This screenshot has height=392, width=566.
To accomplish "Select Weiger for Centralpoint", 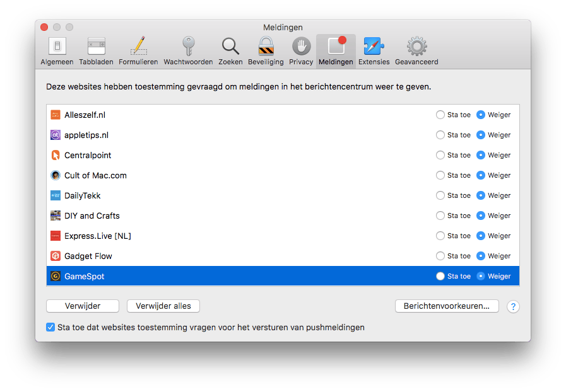I will point(480,155).
